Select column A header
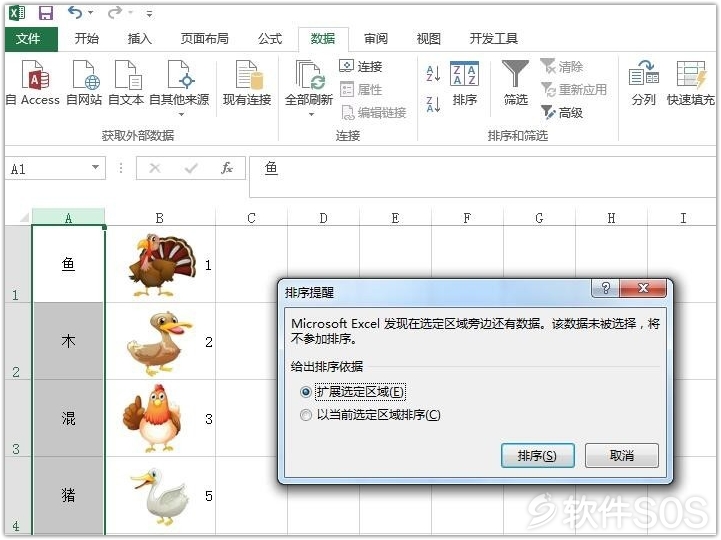This screenshot has height=540, width=721. (68, 217)
